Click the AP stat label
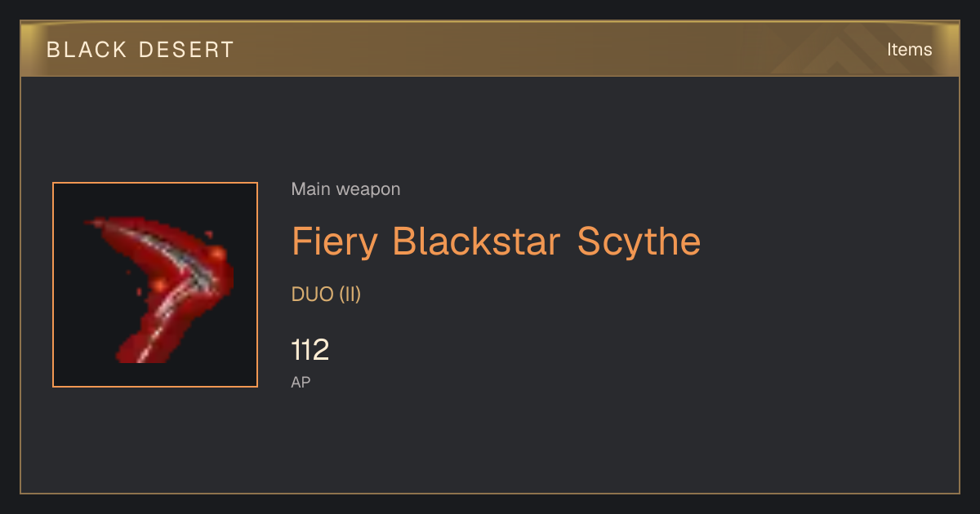 (301, 382)
